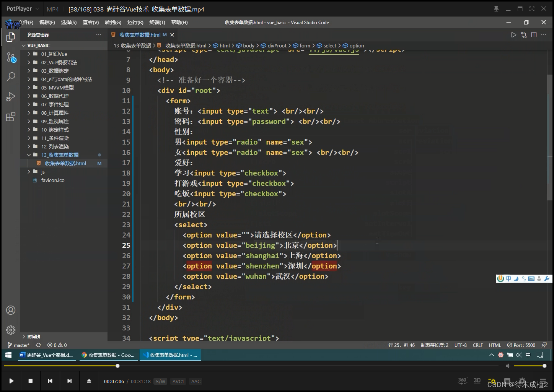Open the Run and Debug view icon
The height and width of the screenshot is (392, 554).
tap(11, 97)
